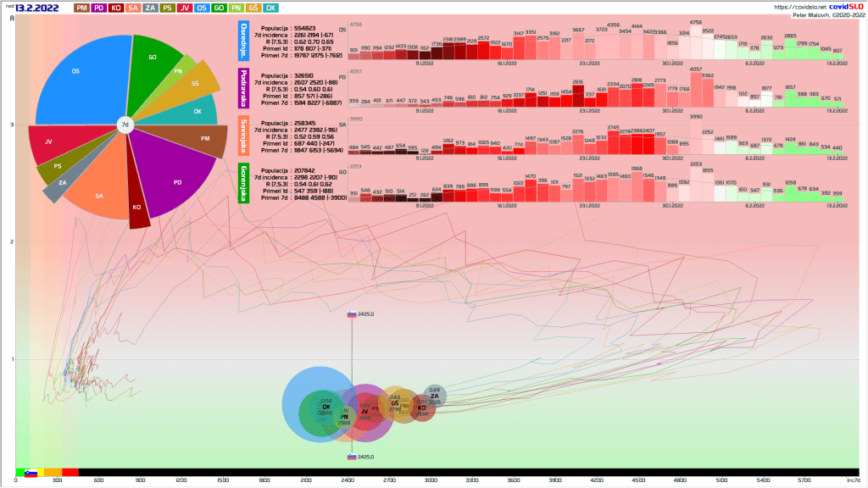Viewport: 868px width, 488px height.
Task: Click the red segment of the bottom color bar
Action: coord(70,472)
